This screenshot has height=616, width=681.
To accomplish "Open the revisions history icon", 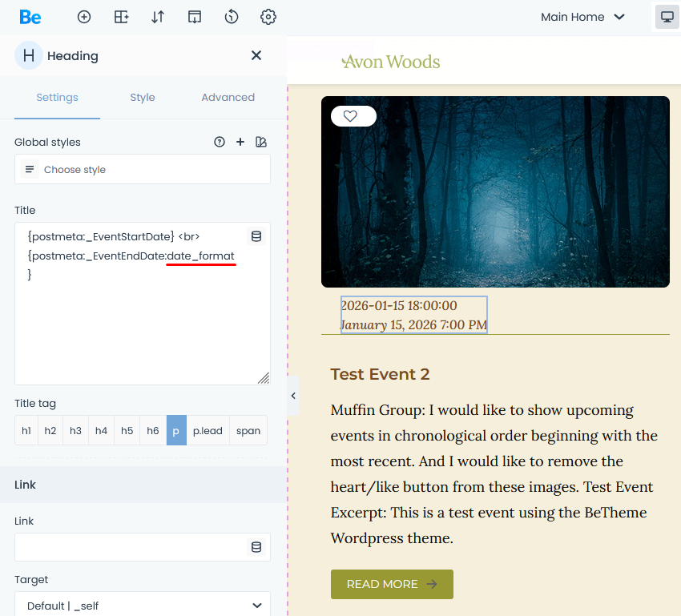I will pos(232,17).
